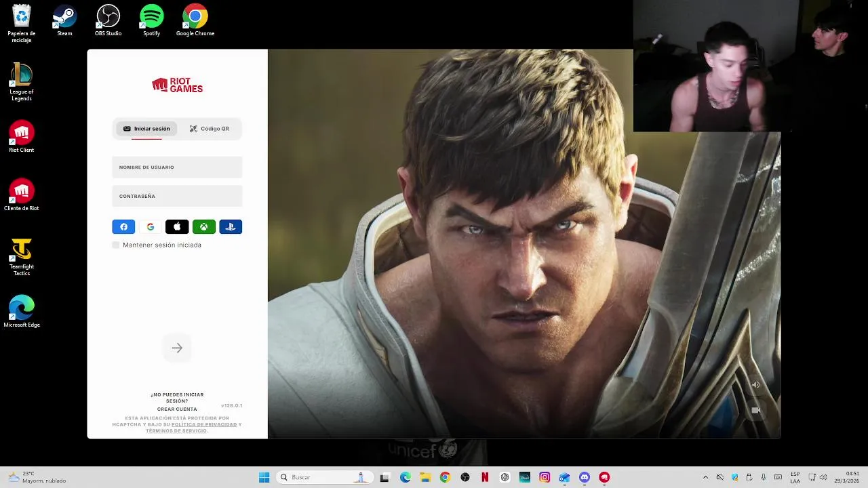Select Riot Client desktop shortcut
Viewport: 868px width, 488px height.
pos(22,137)
